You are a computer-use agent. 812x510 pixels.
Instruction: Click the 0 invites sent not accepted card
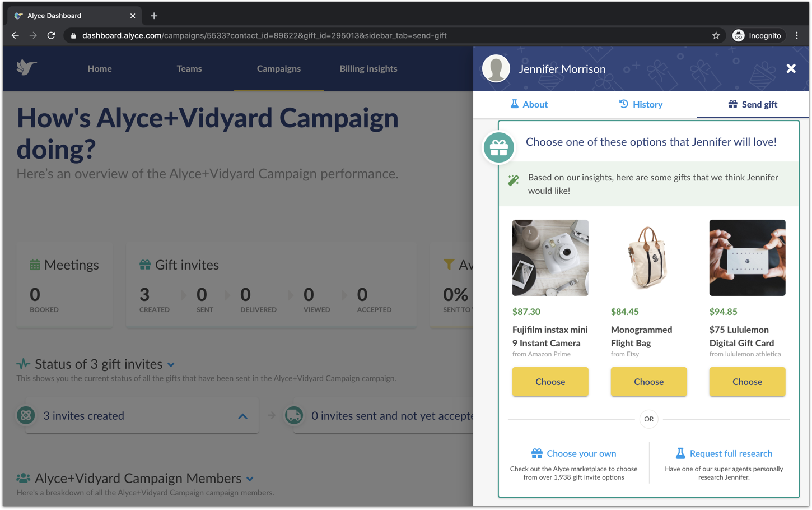383,416
